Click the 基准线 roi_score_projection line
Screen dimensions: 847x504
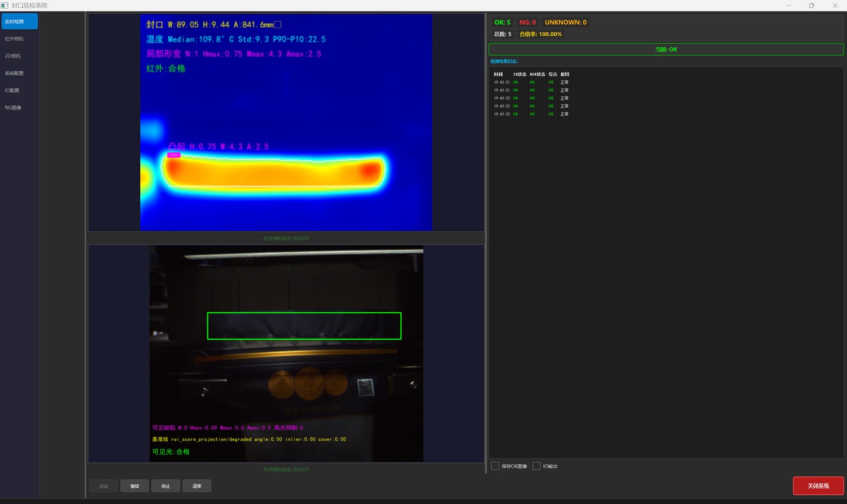pyautogui.click(x=249, y=439)
